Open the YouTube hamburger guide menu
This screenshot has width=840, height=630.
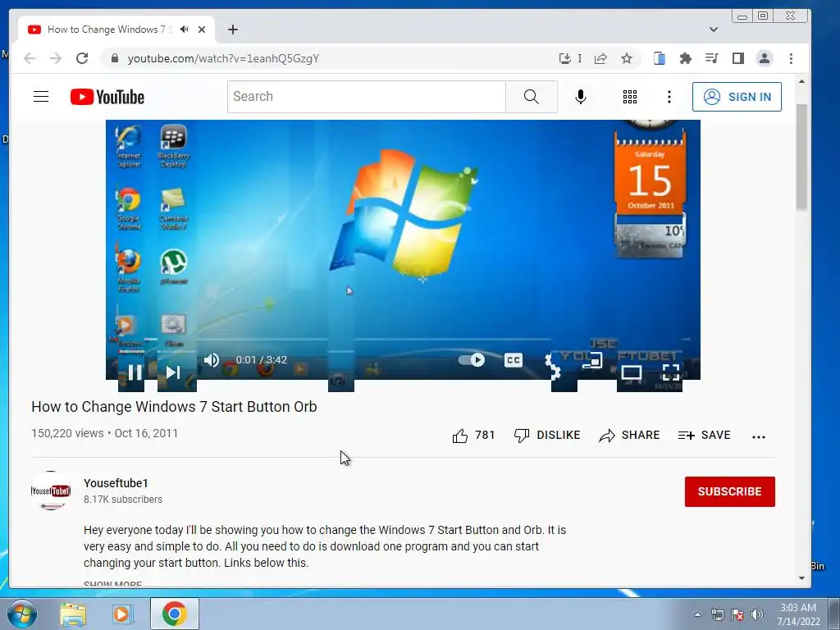click(41, 97)
